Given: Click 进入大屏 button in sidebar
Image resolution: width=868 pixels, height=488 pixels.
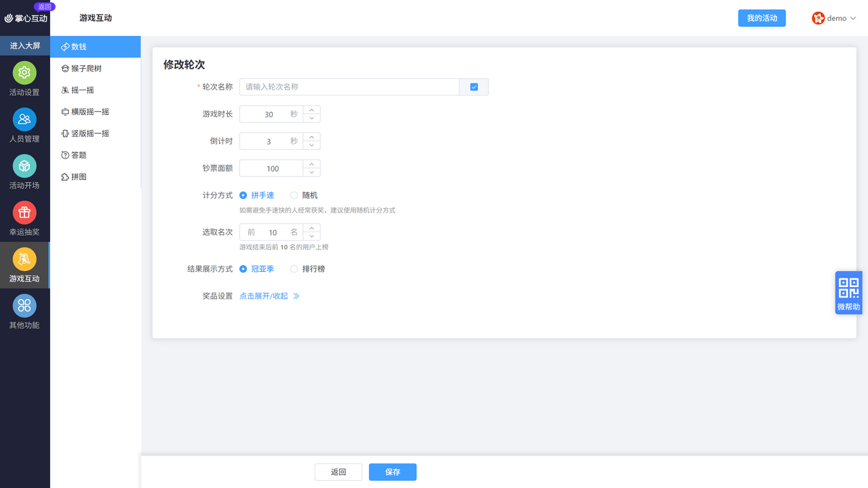Looking at the screenshot, I should click(25, 46).
